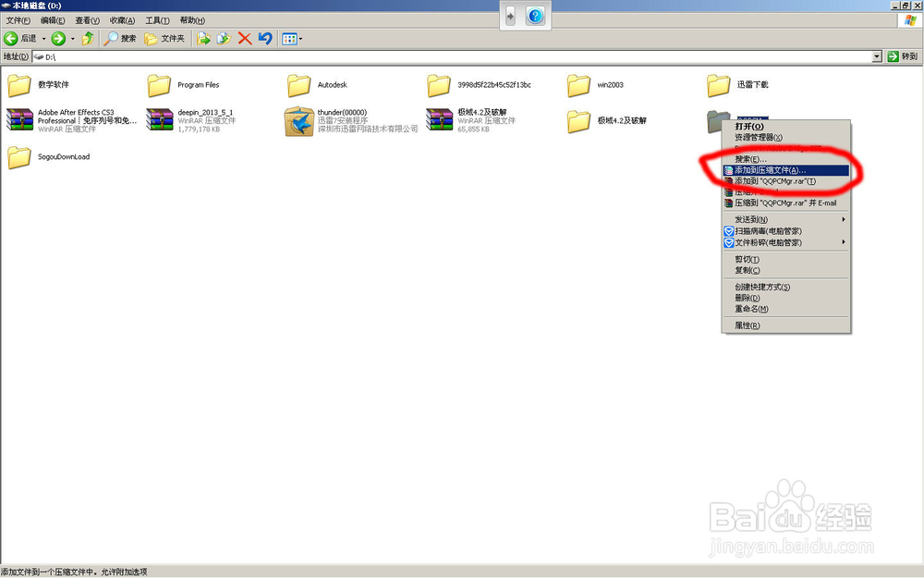Choose 剪切(T) in context menu
Viewport: 924px width, 578px height.
coord(786,260)
